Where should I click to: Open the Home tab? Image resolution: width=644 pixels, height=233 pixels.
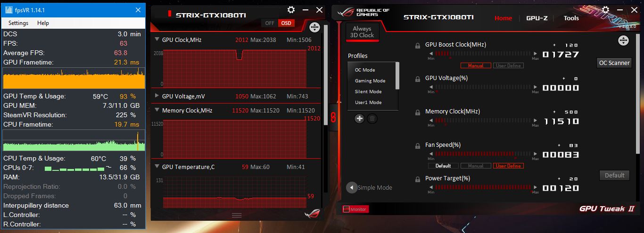tap(503, 18)
